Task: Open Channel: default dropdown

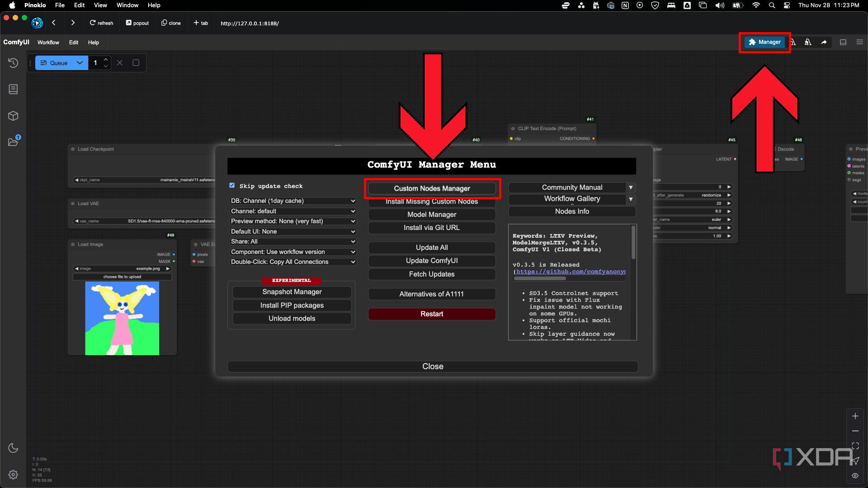Action: (293, 211)
